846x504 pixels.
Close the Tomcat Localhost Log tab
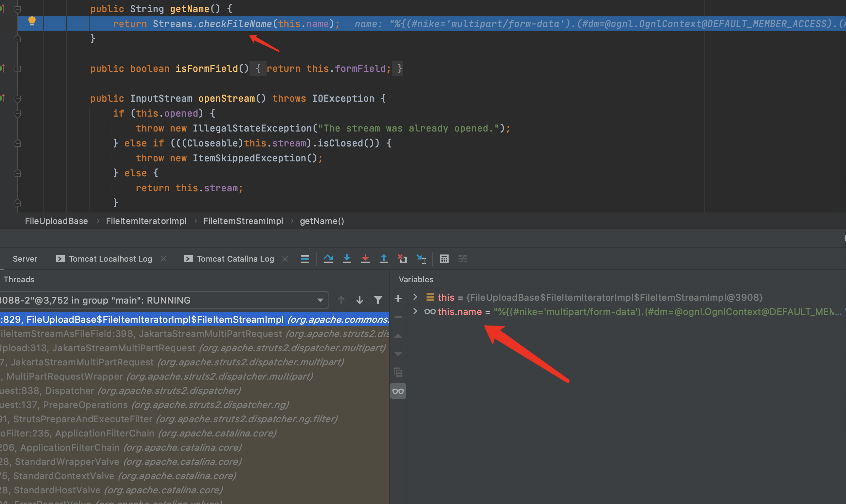pyautogui.click(x=164, y=259)
